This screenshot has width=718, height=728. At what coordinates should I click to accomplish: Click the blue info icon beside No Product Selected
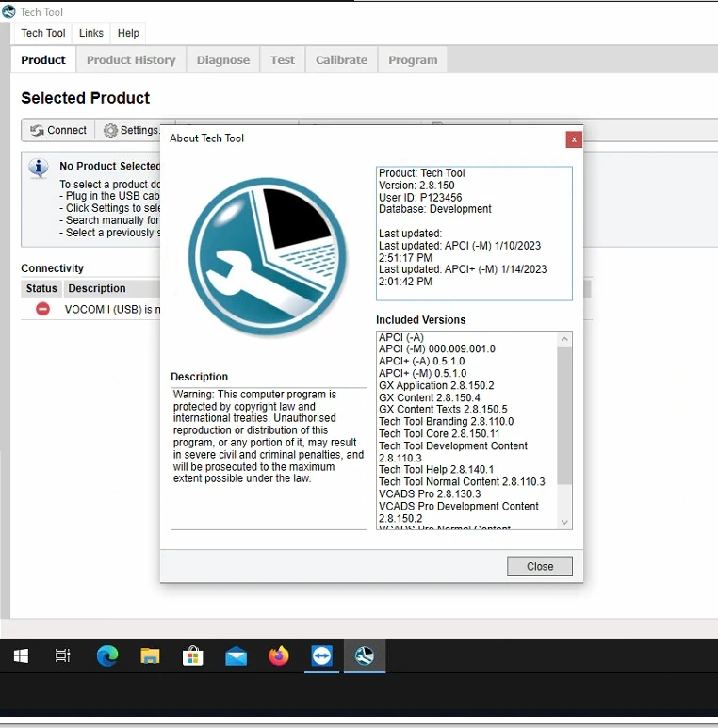39,167
